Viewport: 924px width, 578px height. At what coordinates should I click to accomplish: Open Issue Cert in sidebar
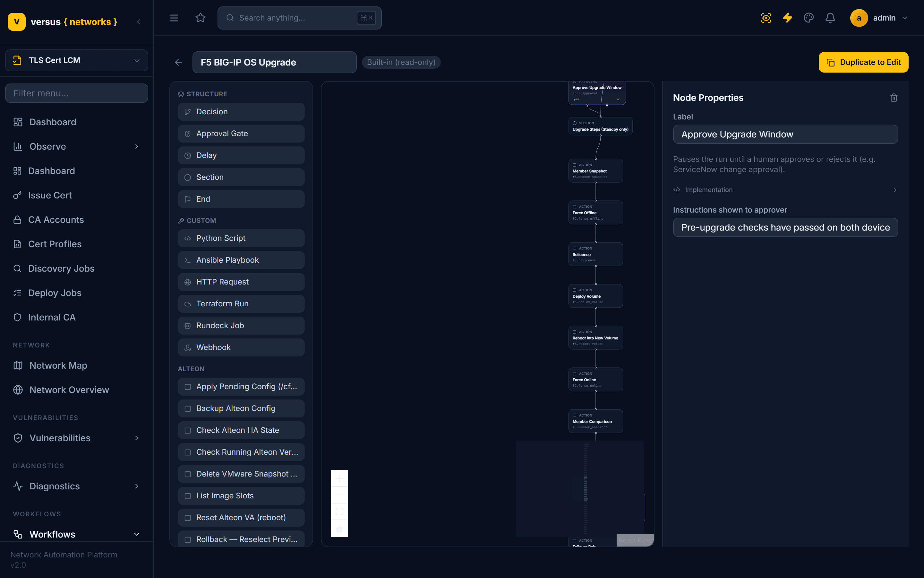click(76, 195)
